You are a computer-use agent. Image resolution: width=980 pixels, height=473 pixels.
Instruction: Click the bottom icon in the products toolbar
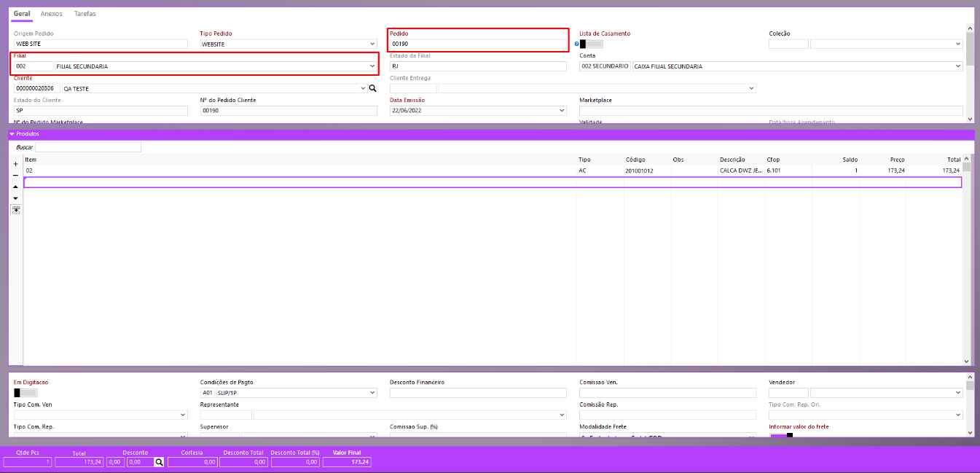16,210
